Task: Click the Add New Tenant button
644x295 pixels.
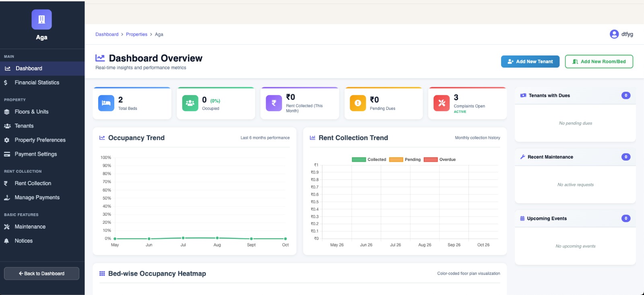Action: tap(530, 62)
